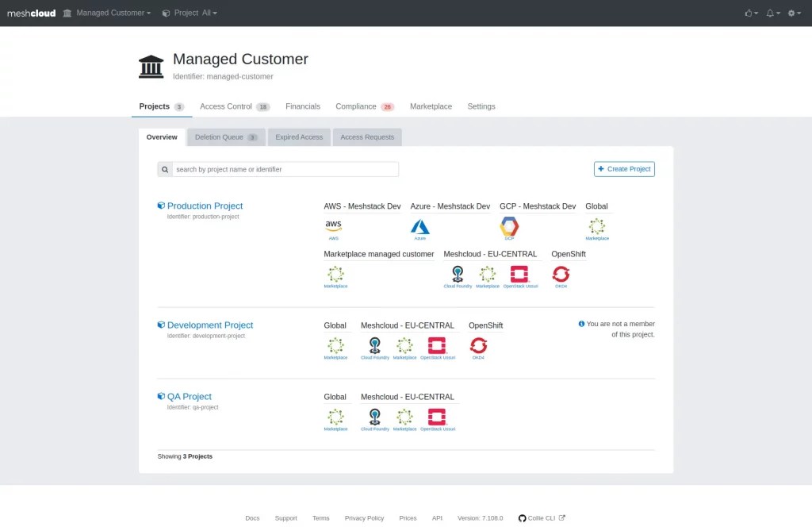Viewport: 812px width, 527px height.
Task: Switch to the Settings tab
Action: coord(481,106)
